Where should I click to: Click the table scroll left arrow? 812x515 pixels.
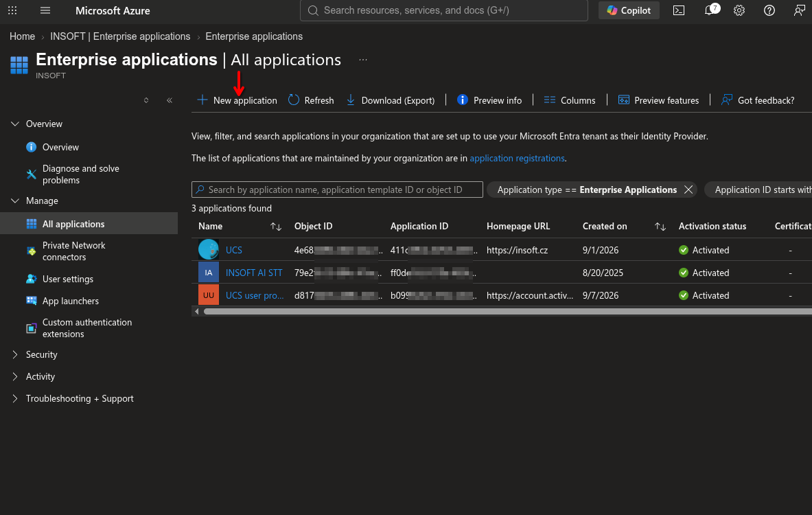(x=196, y=311)
